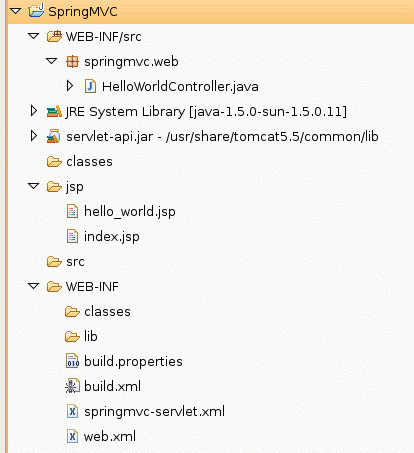Select the WEB-INF/src label

point(104,36)
